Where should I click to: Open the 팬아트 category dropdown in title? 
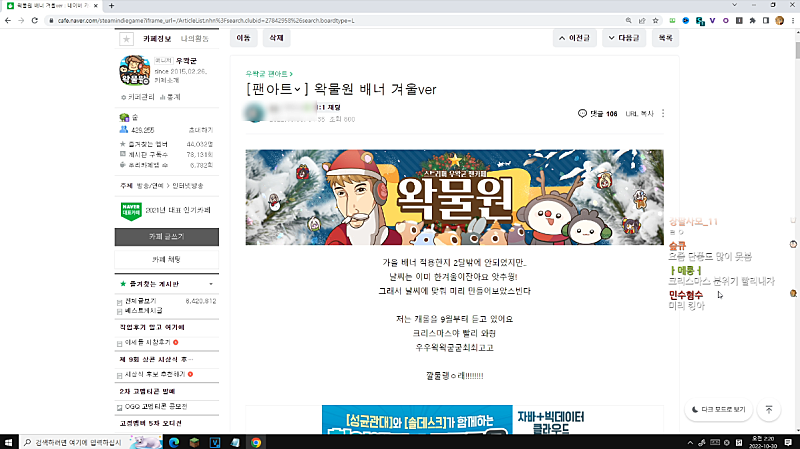point(297,90)
